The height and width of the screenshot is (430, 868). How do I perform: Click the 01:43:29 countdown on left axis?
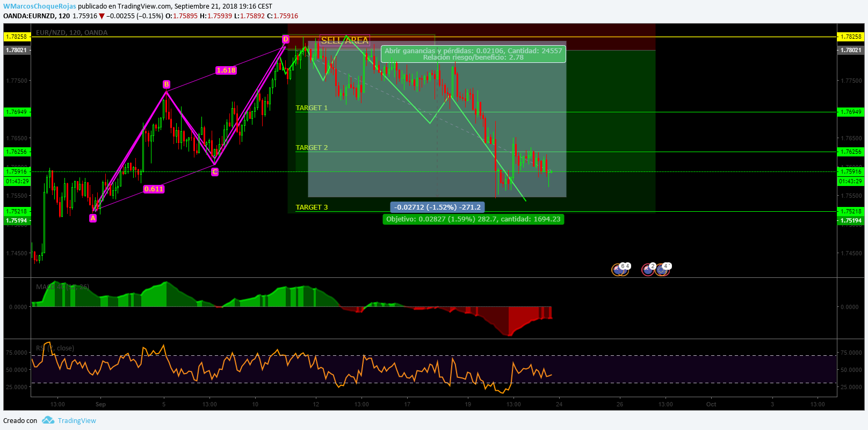coord(17,182)
